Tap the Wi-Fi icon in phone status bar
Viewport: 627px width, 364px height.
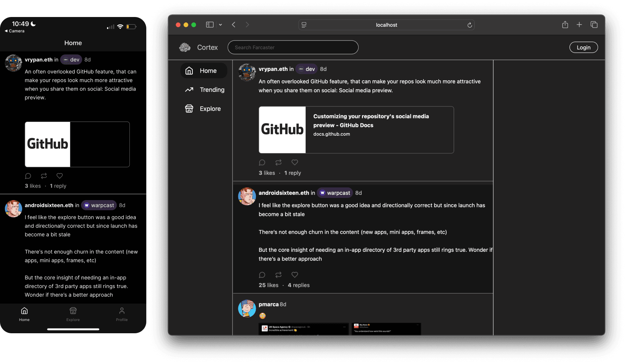click(120, 27)
